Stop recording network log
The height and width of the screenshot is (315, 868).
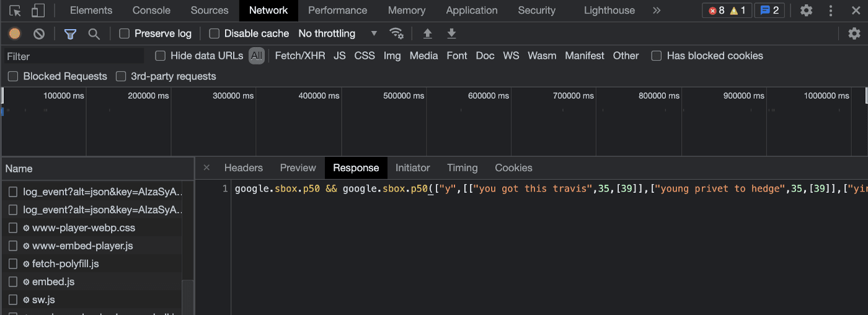tap(15, 33)
